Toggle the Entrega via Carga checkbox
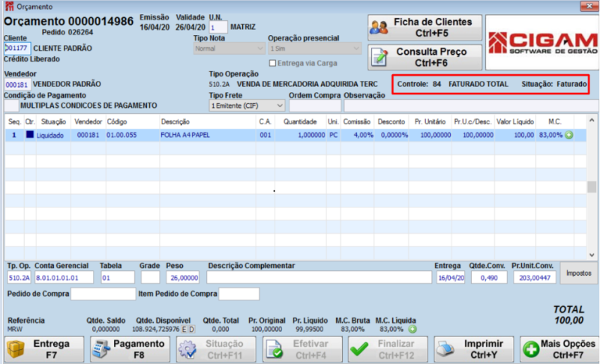Screen dimensions: 600x364 272,63
